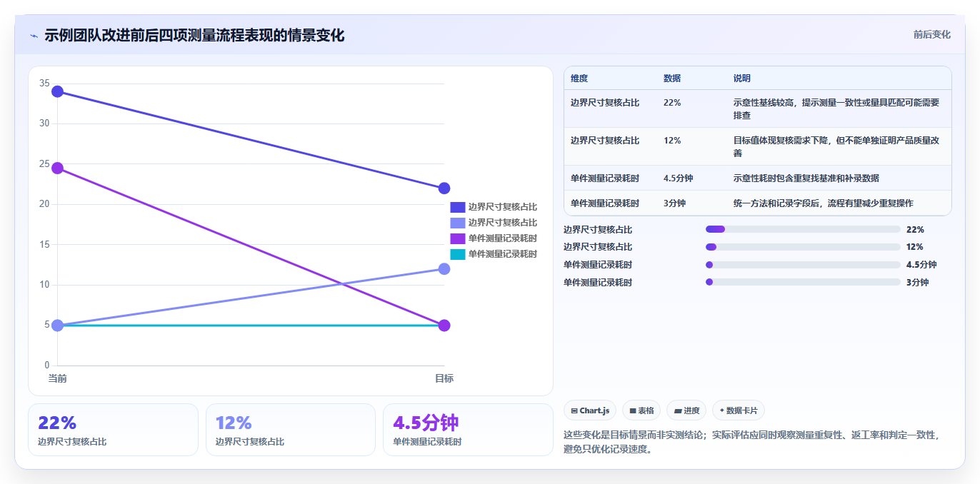Click the 进度 chip

686,410
